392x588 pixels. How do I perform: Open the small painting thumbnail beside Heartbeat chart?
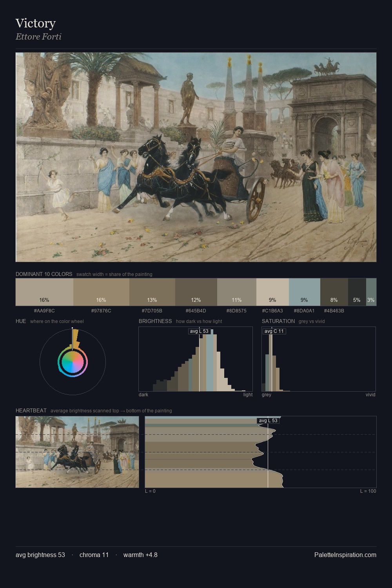click(77, 452)
